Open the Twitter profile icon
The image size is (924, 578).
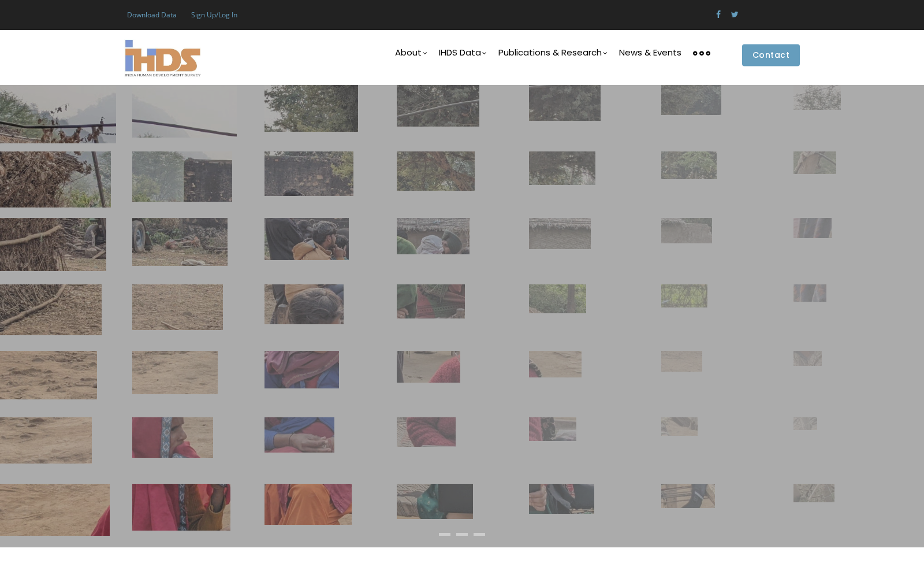tap(735, 14)
